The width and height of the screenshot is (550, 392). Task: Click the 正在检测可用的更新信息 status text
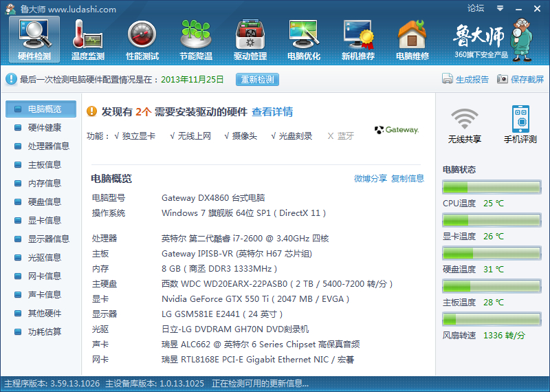[261, 384]
